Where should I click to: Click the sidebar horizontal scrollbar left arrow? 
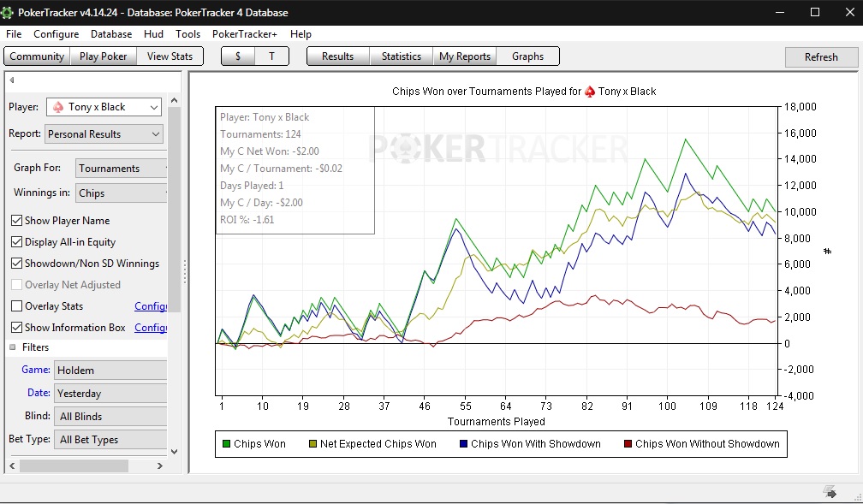click(12, 466)
